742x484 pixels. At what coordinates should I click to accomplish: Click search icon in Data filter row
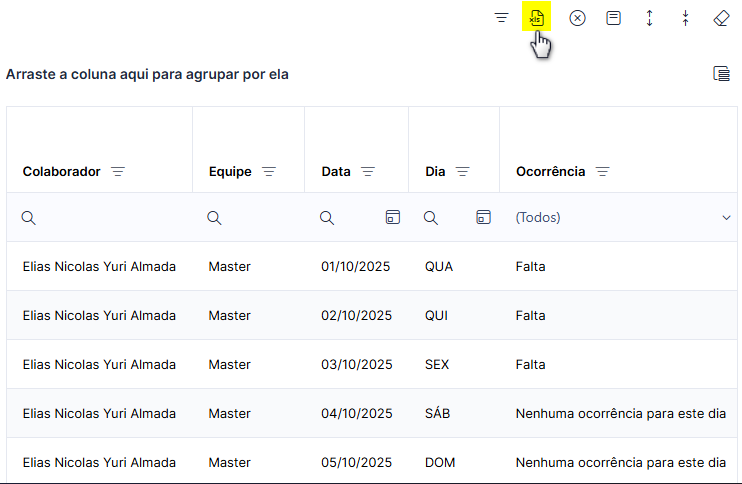click(x=327, y=218)
